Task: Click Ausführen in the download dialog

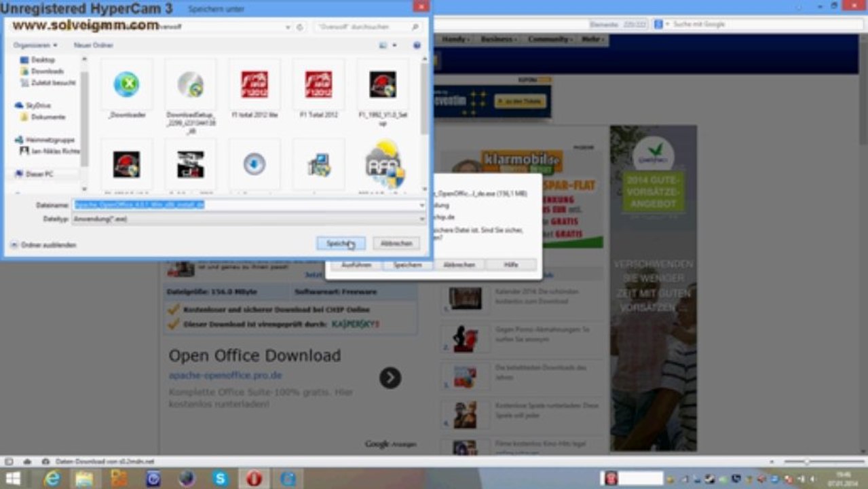Action: pos(356,265)
